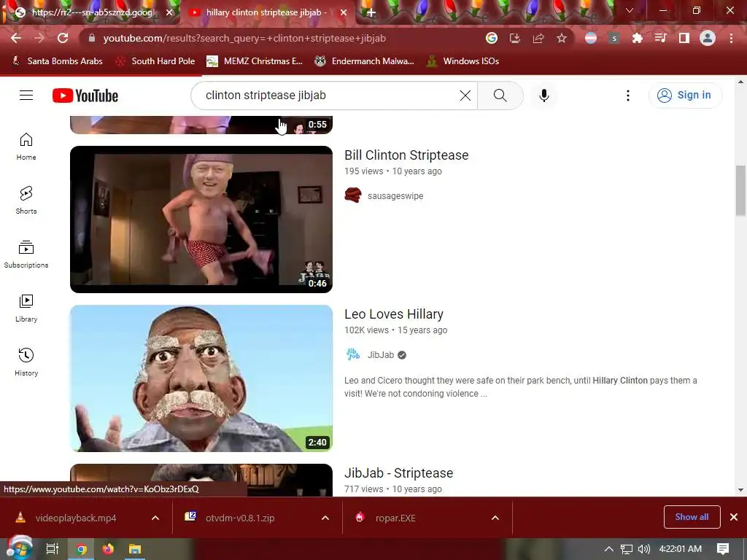This screenshot has width=747, height=560.
Task: Expand otvdm-v0.8.1.zip download options
Action: [x=325, y=518]
